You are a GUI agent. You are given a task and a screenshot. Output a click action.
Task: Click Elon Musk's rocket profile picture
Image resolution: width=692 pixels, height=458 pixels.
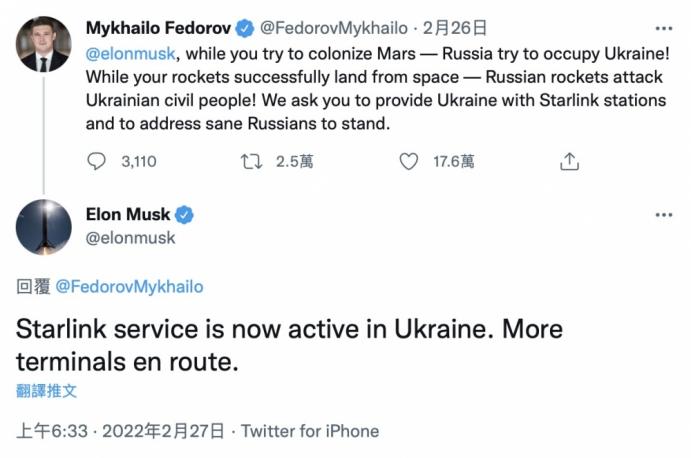(44, 228)
